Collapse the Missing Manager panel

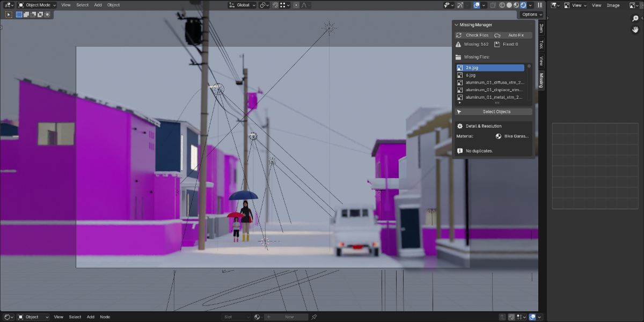click(x=457, y=25)
